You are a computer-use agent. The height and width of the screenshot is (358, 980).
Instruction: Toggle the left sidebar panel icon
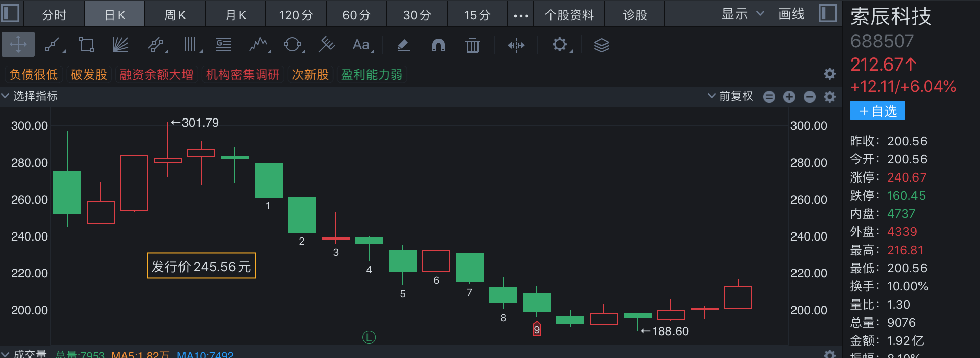coord(11,13)
